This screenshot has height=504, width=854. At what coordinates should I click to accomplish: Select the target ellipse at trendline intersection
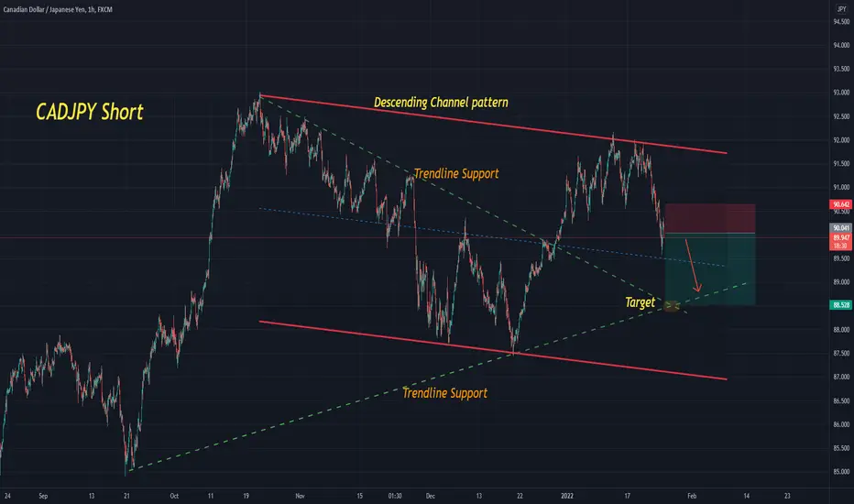672,306
